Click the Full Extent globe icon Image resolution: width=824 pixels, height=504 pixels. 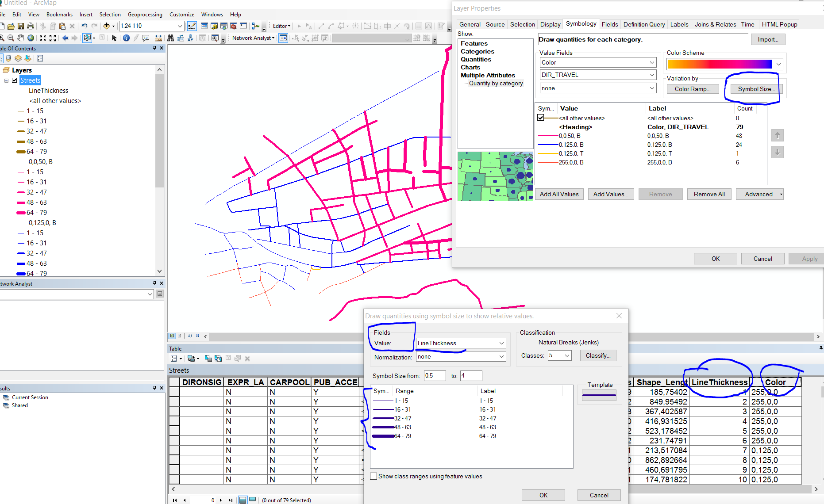[31, 38]
